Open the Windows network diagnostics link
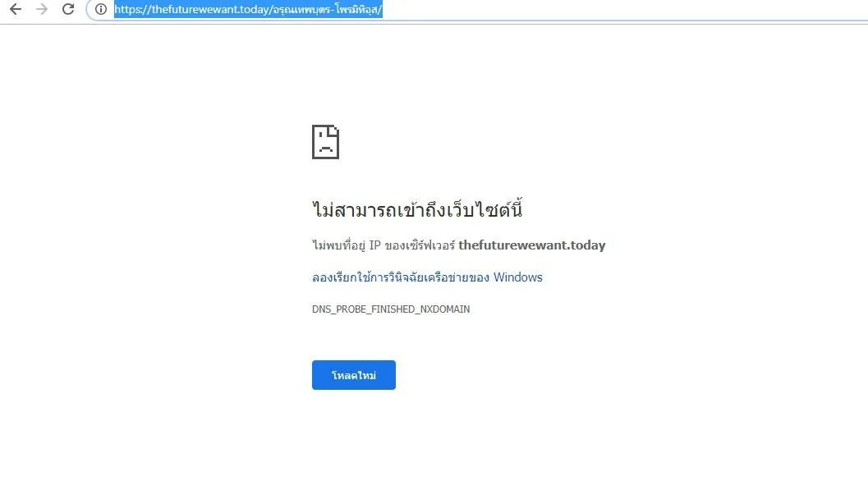 [x=427, y=277]
